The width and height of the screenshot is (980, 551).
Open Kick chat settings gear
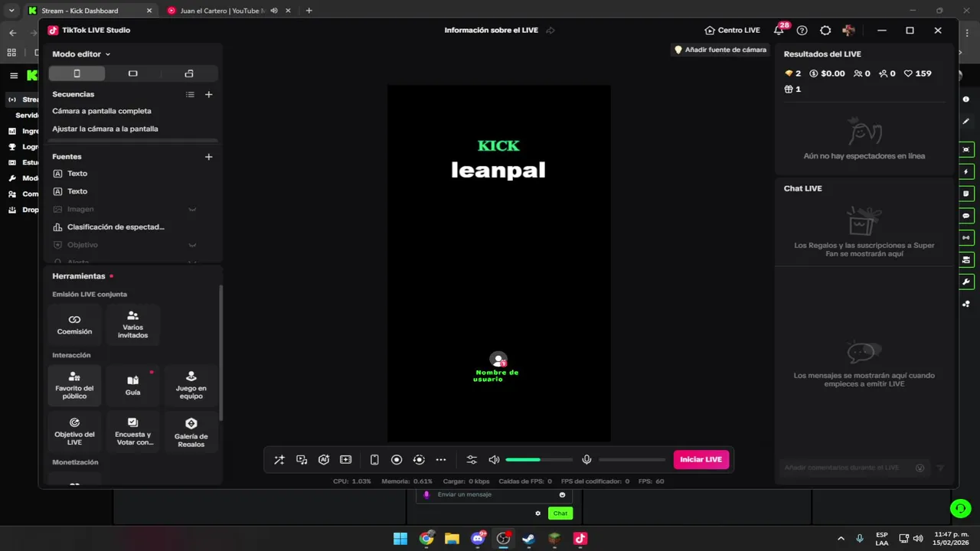(538, 514)
